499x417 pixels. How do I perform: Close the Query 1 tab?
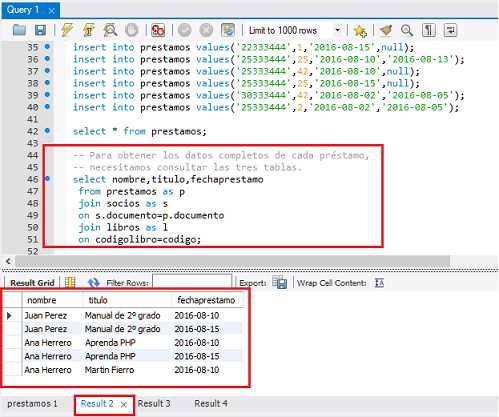pyautogui.click(x=51, y=11)
